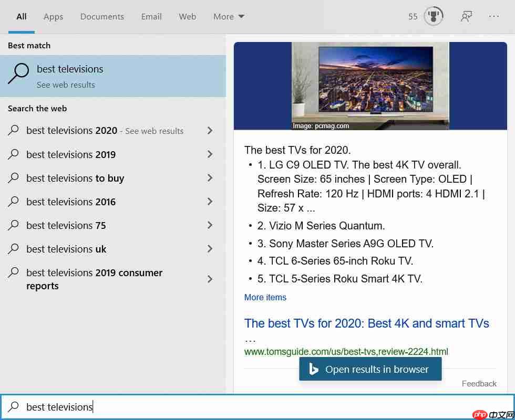Click the pcmag TV preview image
The height and width of the screenshot is (420, 515).
[370, 86]
